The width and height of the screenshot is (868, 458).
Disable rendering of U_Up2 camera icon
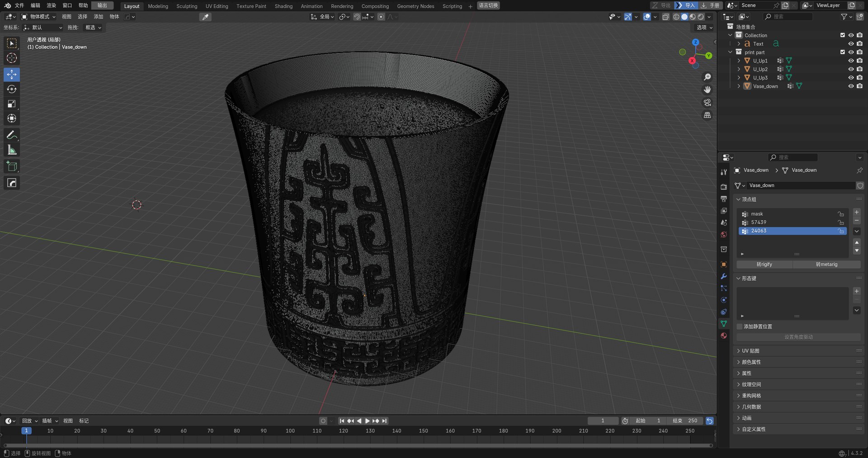click(859, 69)
